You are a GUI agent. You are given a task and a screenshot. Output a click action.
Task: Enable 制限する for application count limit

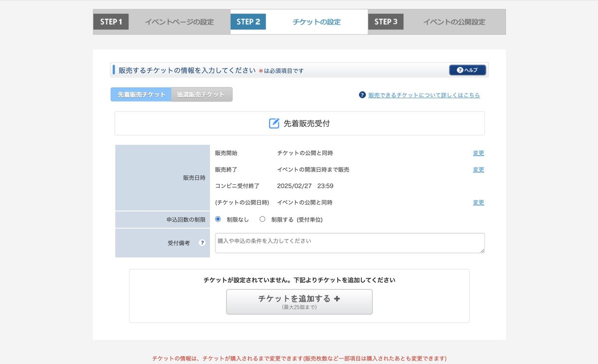pos(262,219)
